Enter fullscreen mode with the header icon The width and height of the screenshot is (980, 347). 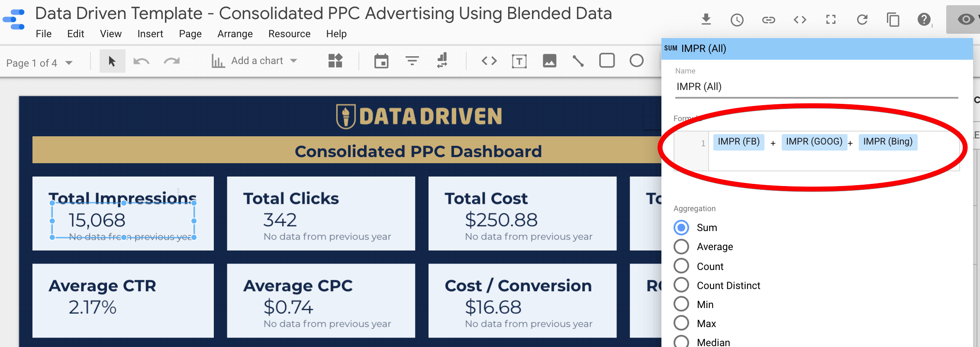tap(831, 20)
